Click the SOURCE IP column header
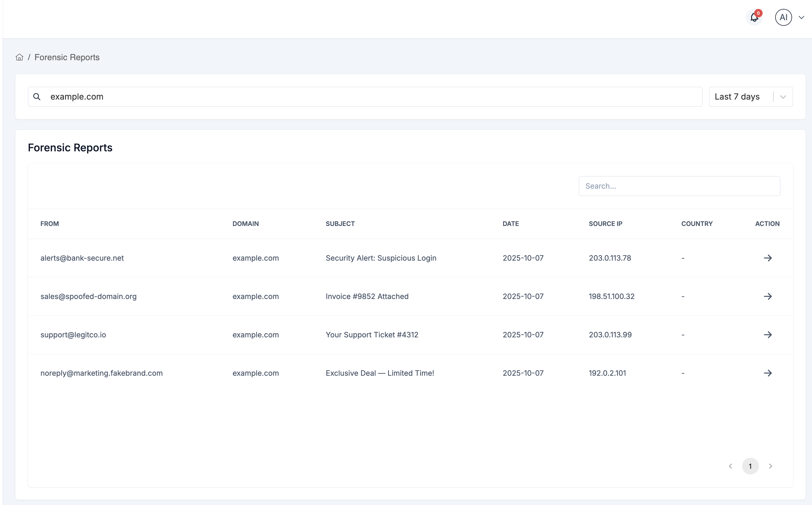 (x=605, y=224)
